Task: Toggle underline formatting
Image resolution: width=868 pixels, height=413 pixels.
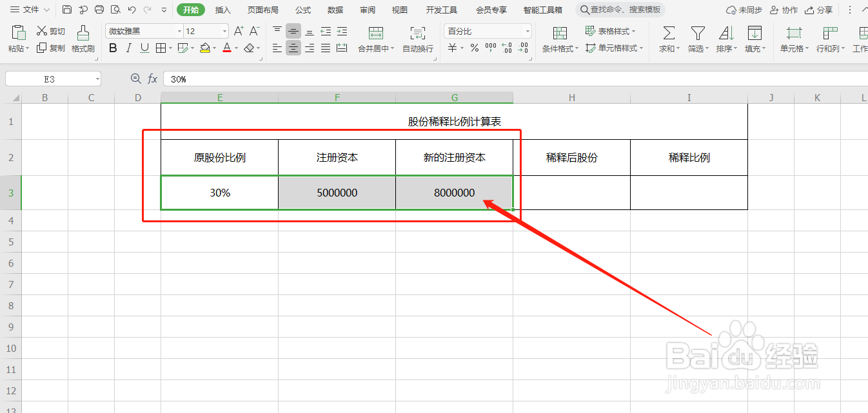Action: coord(143,48)
